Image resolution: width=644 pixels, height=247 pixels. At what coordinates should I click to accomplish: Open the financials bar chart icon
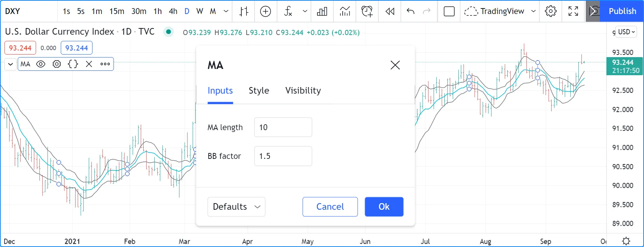click(x=322, y=11)
